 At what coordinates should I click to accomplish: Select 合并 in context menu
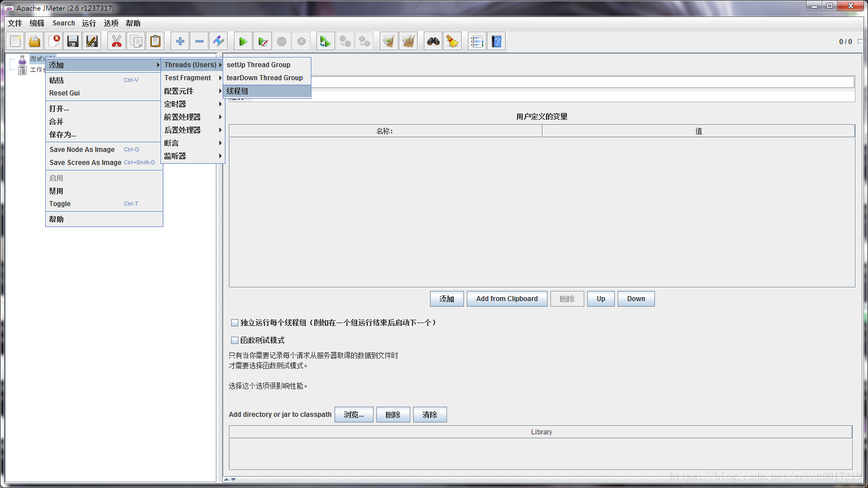point(104,121)
